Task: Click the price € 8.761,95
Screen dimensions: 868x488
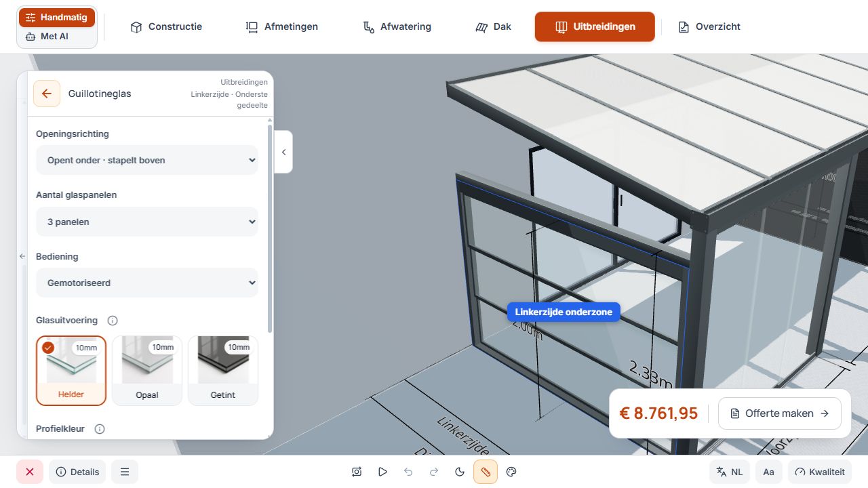Action: tap(658, 413)
